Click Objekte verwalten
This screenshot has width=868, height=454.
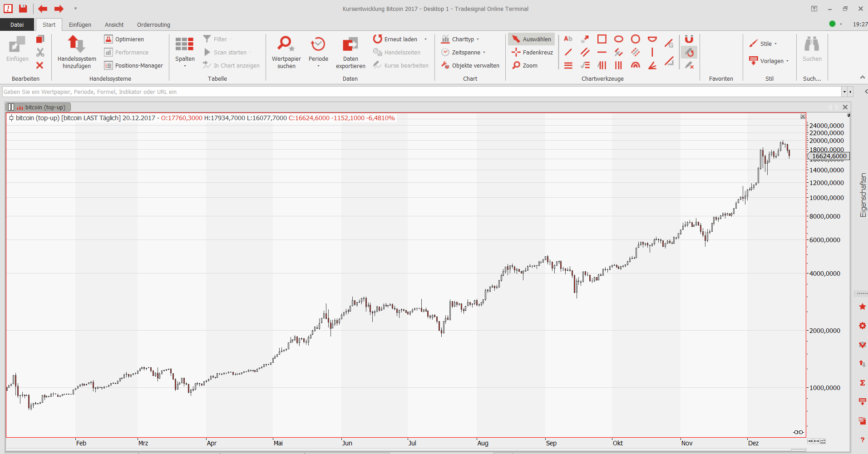[x=470, y=65]
